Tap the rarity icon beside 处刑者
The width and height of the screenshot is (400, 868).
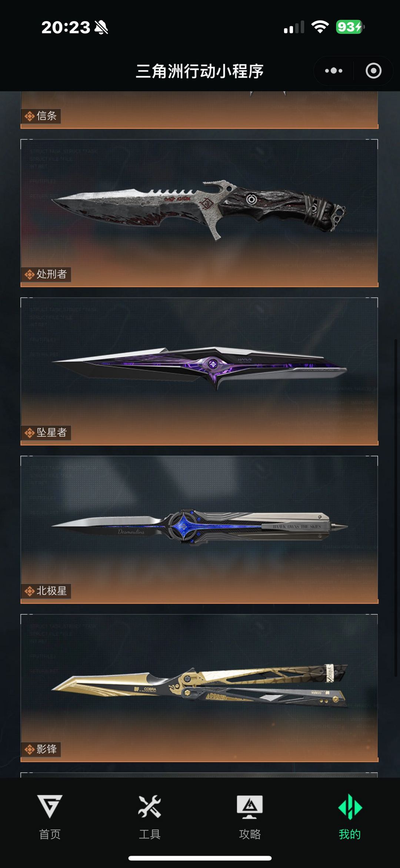pyautogui.click(x=30, y=274)
